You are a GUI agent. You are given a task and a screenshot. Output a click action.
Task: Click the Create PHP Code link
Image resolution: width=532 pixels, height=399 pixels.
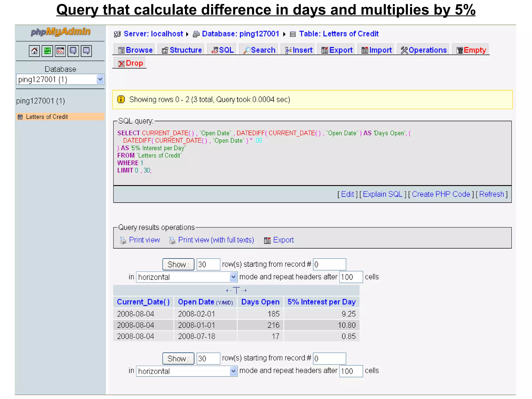click(441, 194)
